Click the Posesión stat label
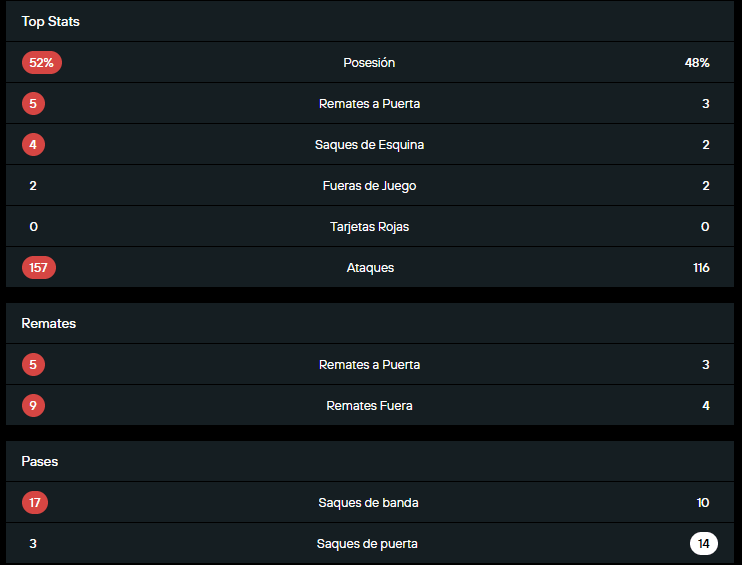Viewport: 742px width, 565px height. coord(369,63)
